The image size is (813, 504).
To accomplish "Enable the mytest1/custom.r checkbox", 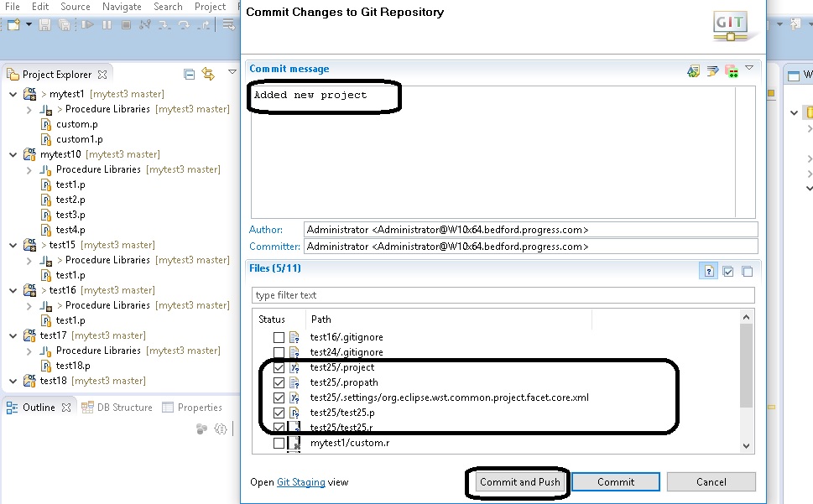I will [279, 443].
